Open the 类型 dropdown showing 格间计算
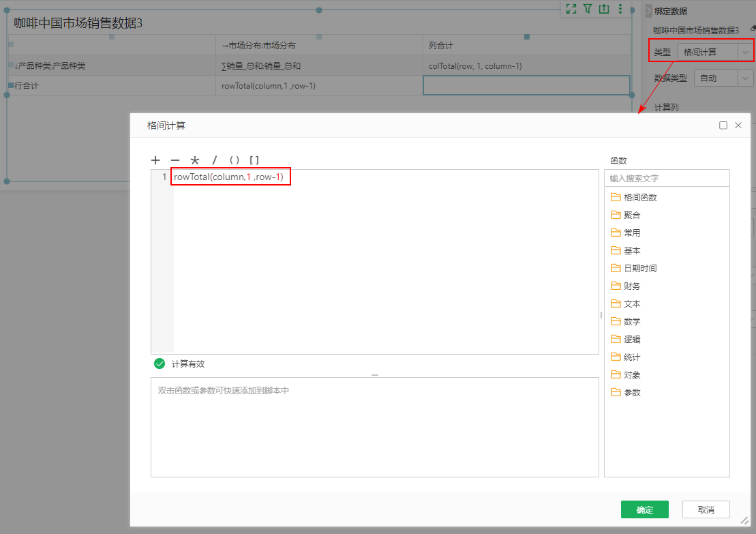The width and height of the screenshot is (756, 534). (x=716, y=52)
